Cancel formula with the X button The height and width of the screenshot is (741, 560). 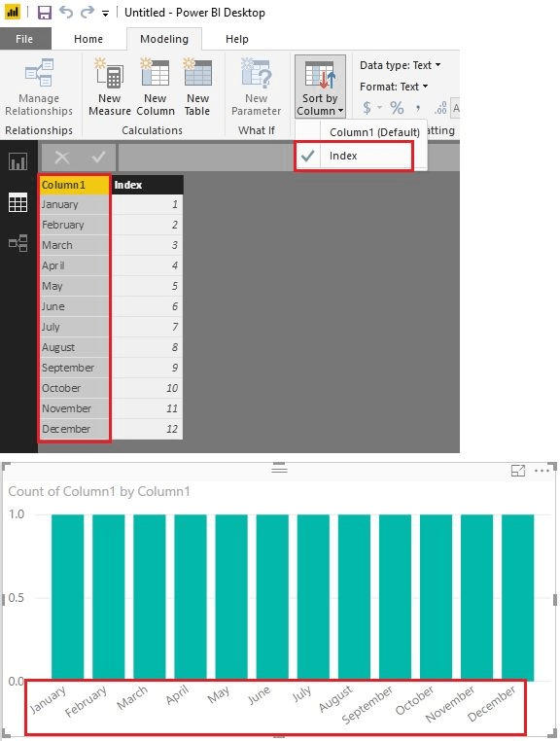point(62,157)
